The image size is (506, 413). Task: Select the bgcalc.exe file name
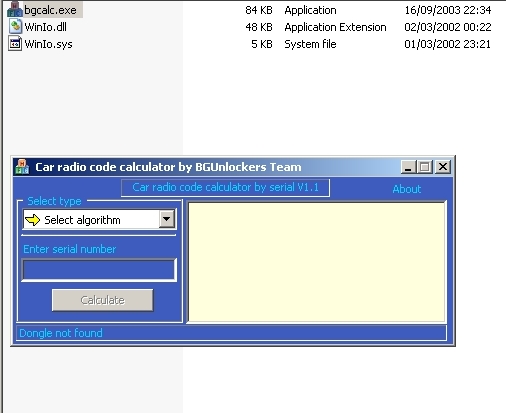click(x=51, y=10)
